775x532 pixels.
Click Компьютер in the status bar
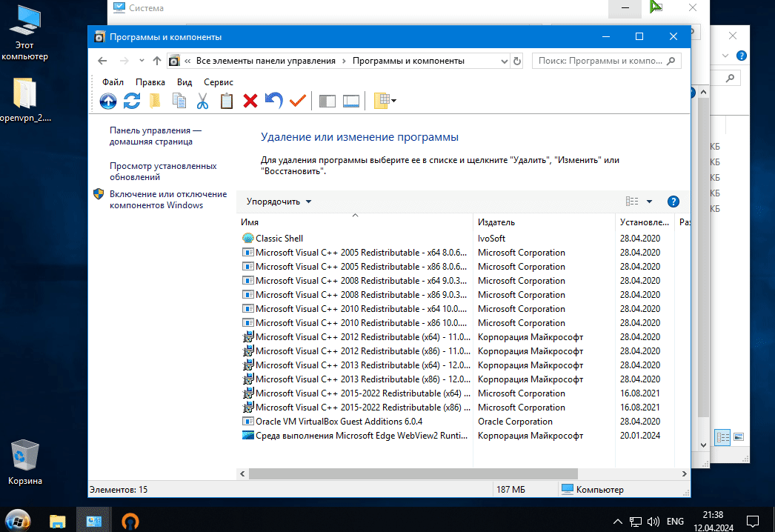593,490
